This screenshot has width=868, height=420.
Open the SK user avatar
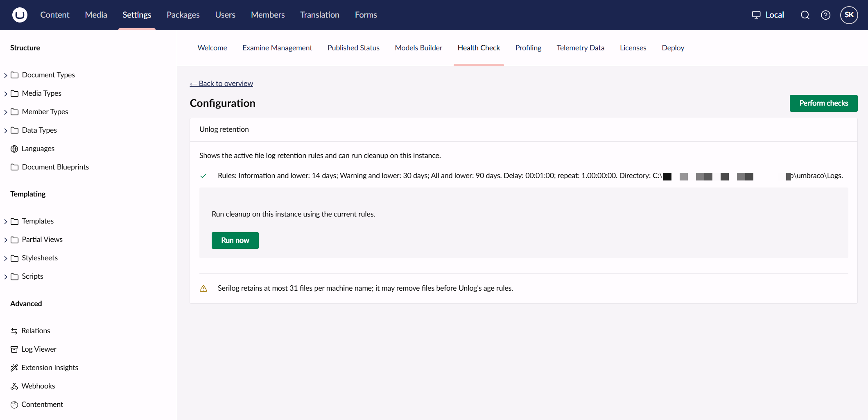tap(849, 15)
